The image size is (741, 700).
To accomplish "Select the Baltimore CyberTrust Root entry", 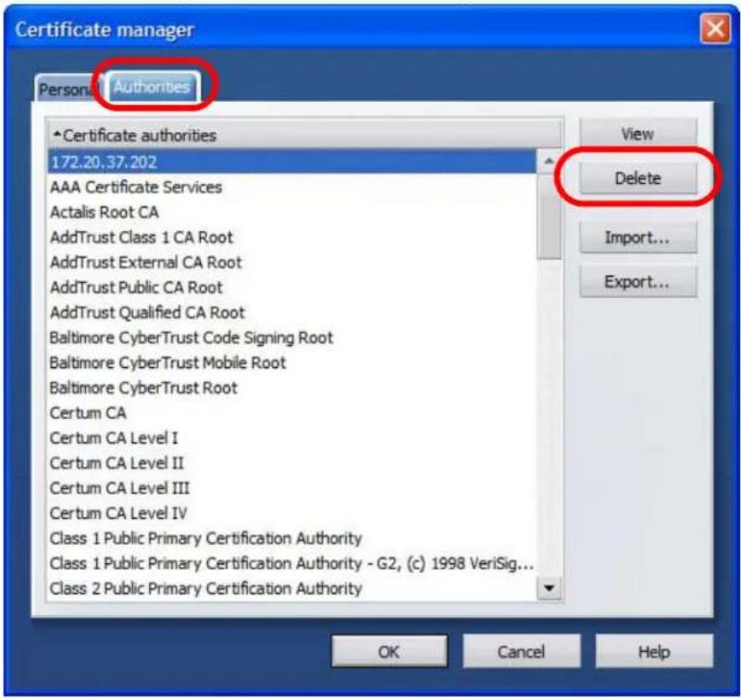I will [292, 387].
